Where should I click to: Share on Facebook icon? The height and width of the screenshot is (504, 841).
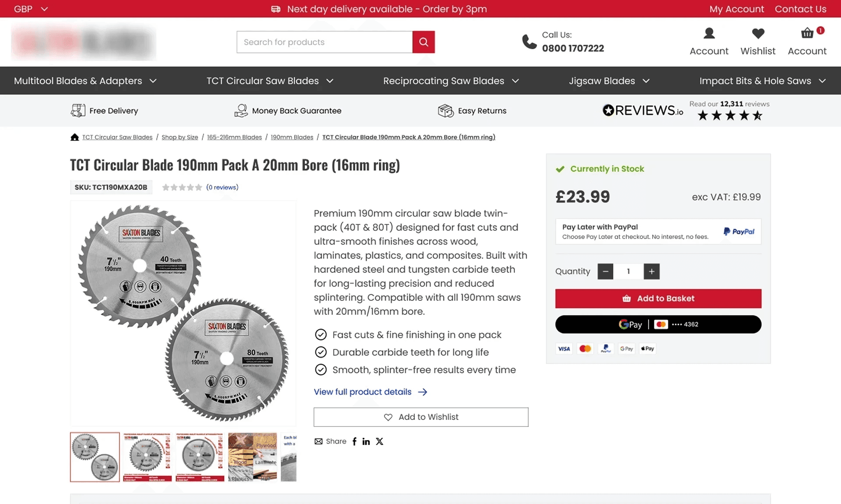coord(354,441)
